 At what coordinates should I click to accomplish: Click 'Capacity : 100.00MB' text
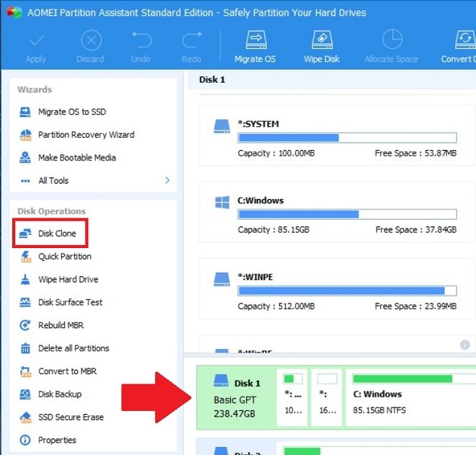[276, 154]
